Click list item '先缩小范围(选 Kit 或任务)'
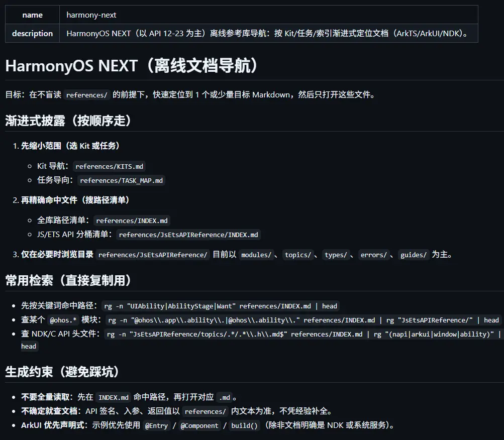This screenshot has width=504, height=440. coord(70,146)
